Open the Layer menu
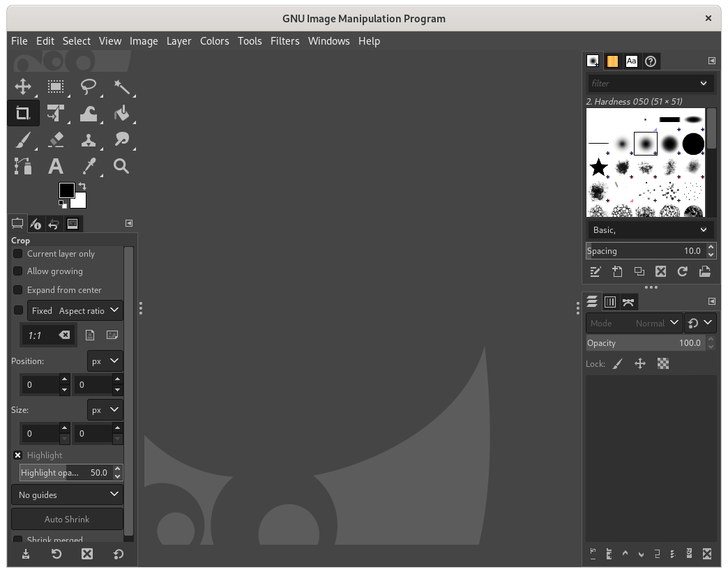 (x=179, y=41)
